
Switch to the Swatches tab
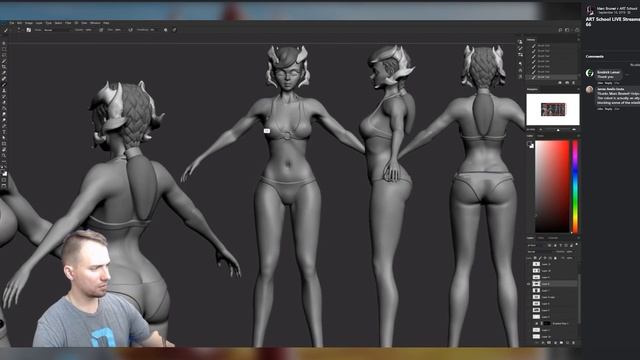541,136
